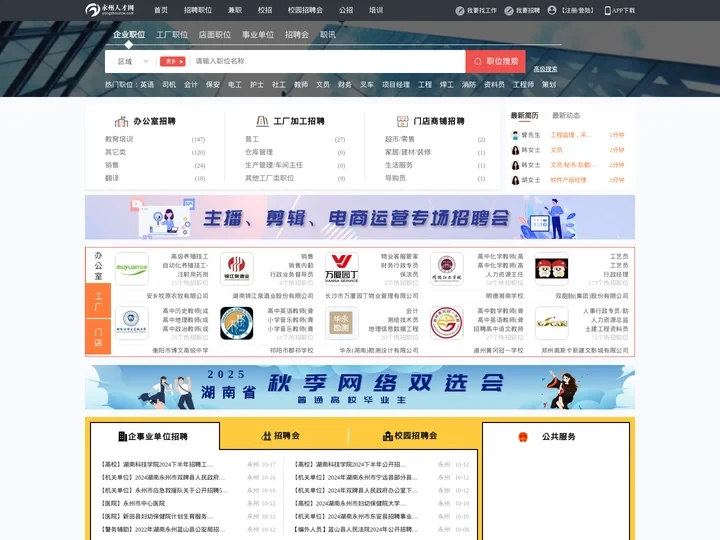Open the 秋季网络双选会 banner

click(x=360, y=387)
